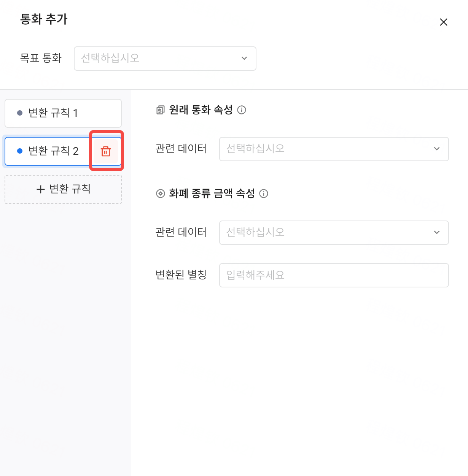Focus the 변환된 별칭 input field
The width and height of the screenshot is (468, 476).
pos(334,275)
